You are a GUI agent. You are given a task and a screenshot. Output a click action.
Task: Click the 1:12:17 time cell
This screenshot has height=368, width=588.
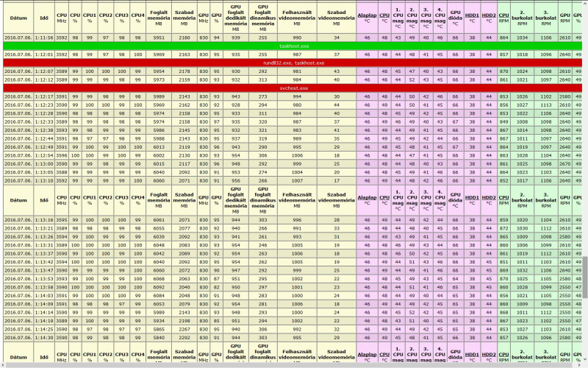[44, 96]
